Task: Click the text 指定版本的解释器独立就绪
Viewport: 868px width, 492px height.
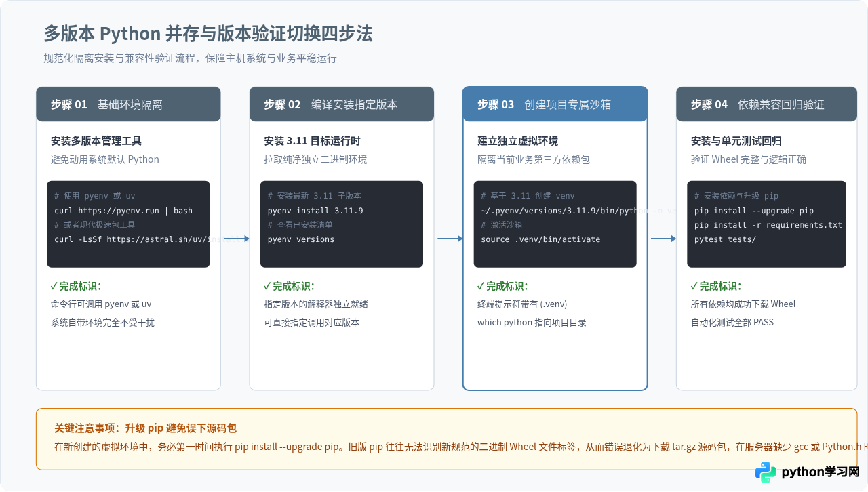Action: coord(316,304)
